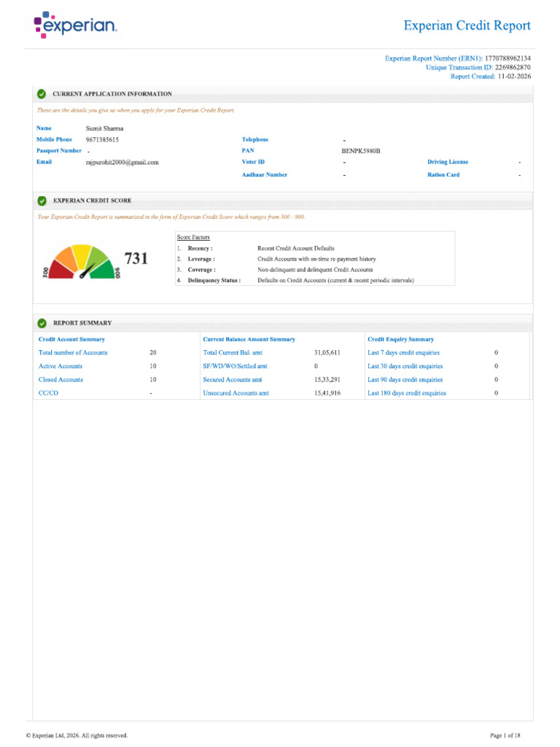Select mobile phone number 9671385615
This screenshot has width=560, height=747.
click(x=102, y=139)
